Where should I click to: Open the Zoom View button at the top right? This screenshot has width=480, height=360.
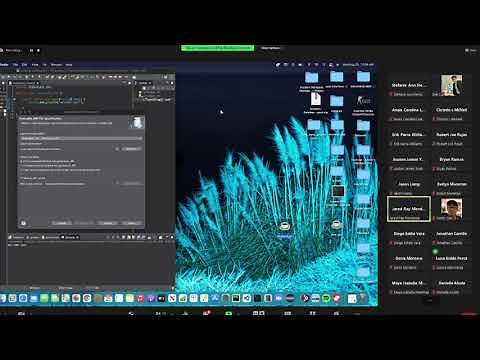point(472,50)
